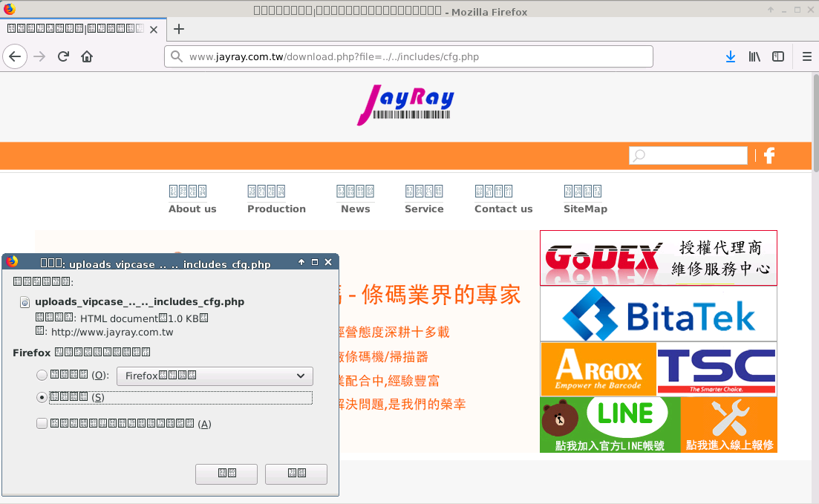Viewport: 819px width, 504px height.
Task: Click the GoDEX authorized dealer banner
Action: pos(658,258)
